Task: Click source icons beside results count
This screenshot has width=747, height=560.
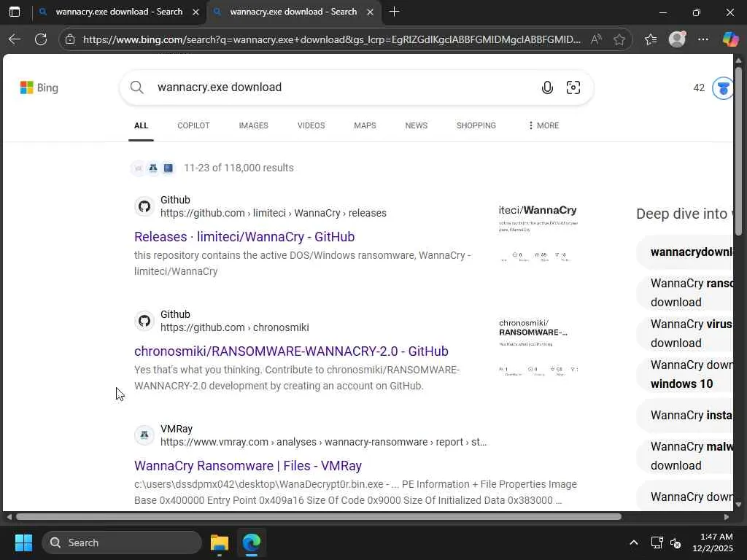Action: point(153,168)
